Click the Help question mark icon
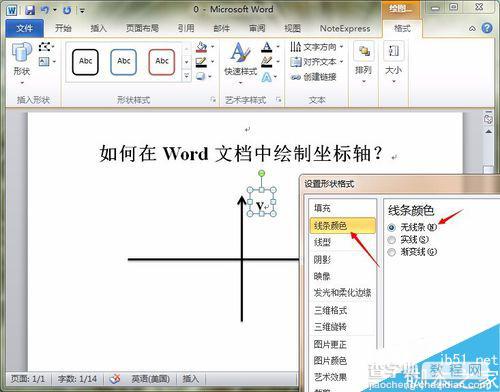500x392 pixels. [487, 28]
